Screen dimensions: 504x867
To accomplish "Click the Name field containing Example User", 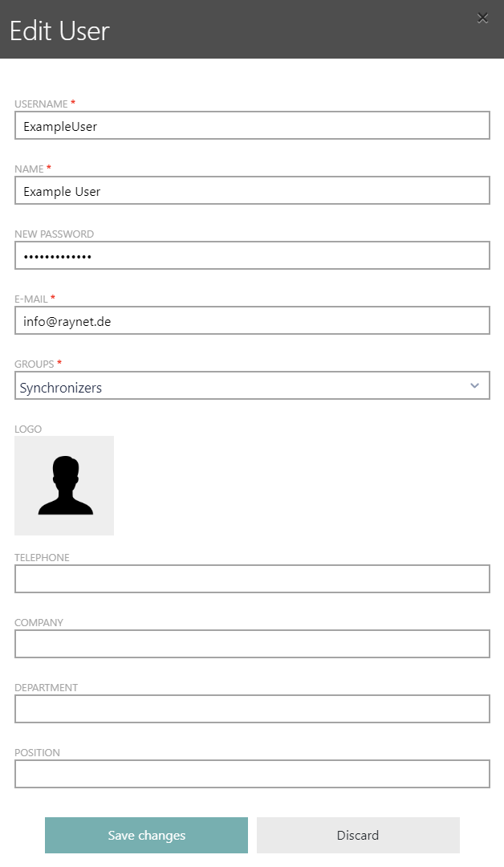I will (x=252, y=191).
